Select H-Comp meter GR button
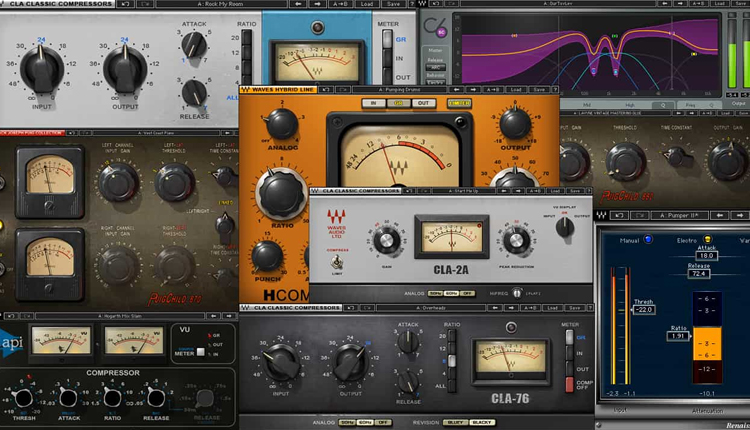 tap(398, 103)
